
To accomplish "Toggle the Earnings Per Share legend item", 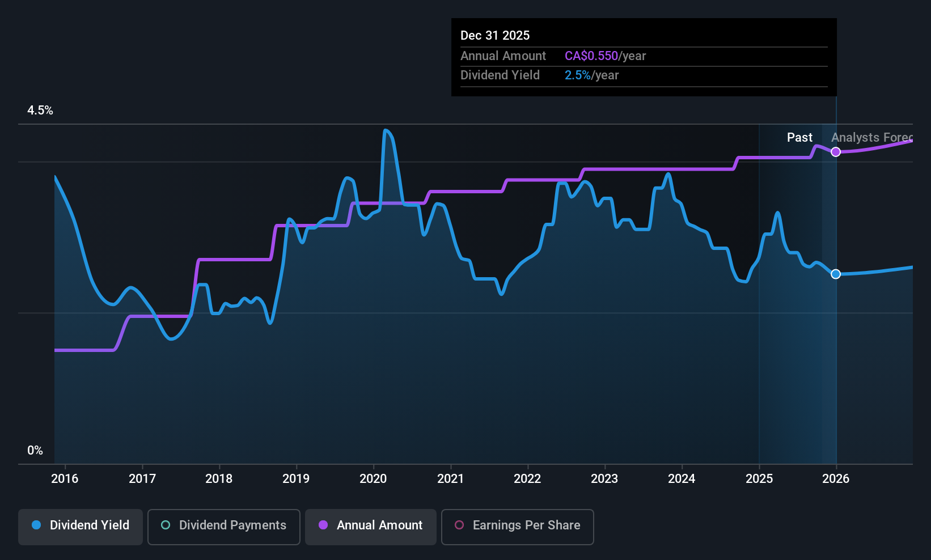I will click(x=517, y=526).
